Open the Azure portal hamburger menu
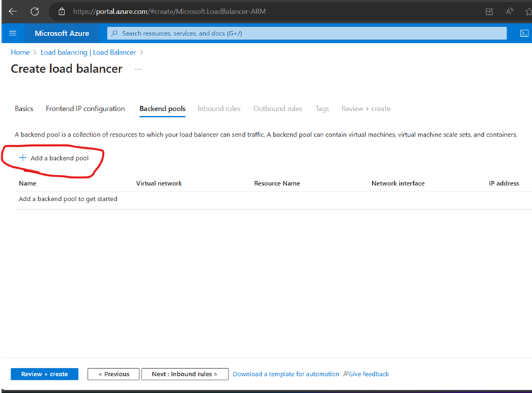The width and height of the screenshot is (532, 393). coord(13,33)
